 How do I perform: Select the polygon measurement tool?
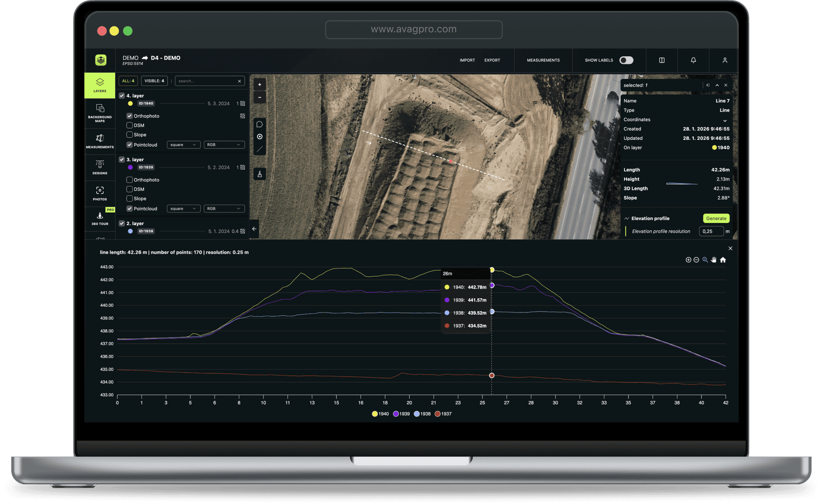click(x=260, y=124)
